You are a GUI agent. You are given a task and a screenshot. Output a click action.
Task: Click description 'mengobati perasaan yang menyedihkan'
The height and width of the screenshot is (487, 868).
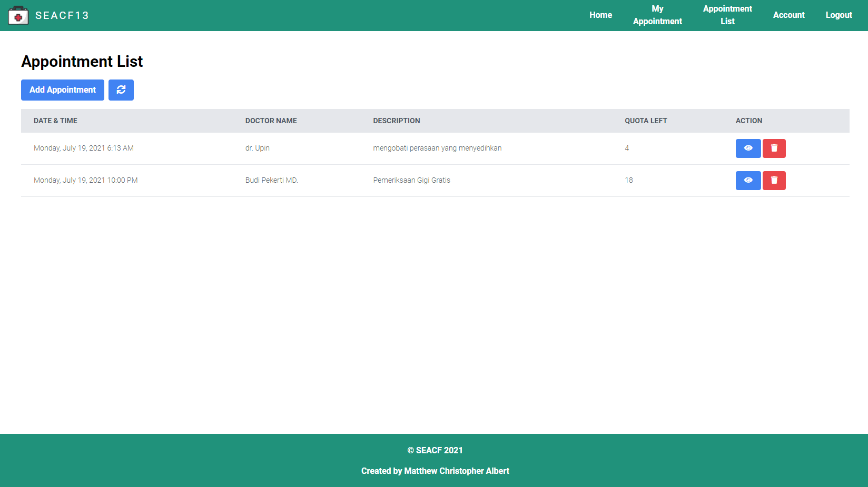[x=437, y=148]
